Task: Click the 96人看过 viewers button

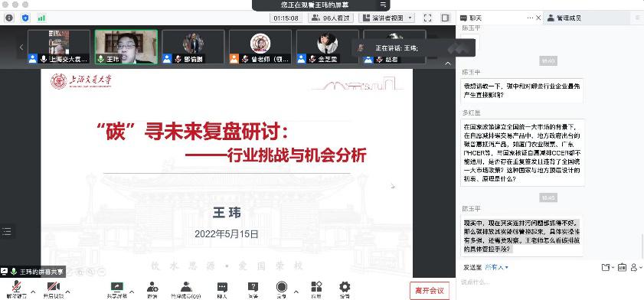Action: coord(331,18)
